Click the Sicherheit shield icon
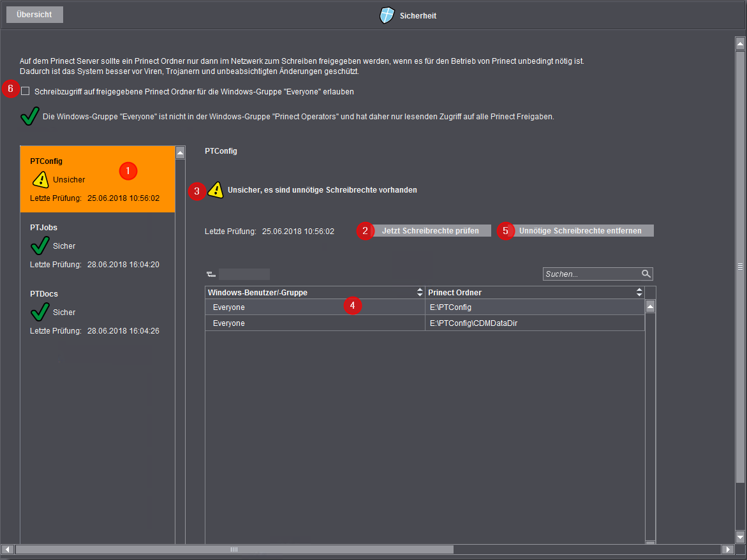 (387, 15)
